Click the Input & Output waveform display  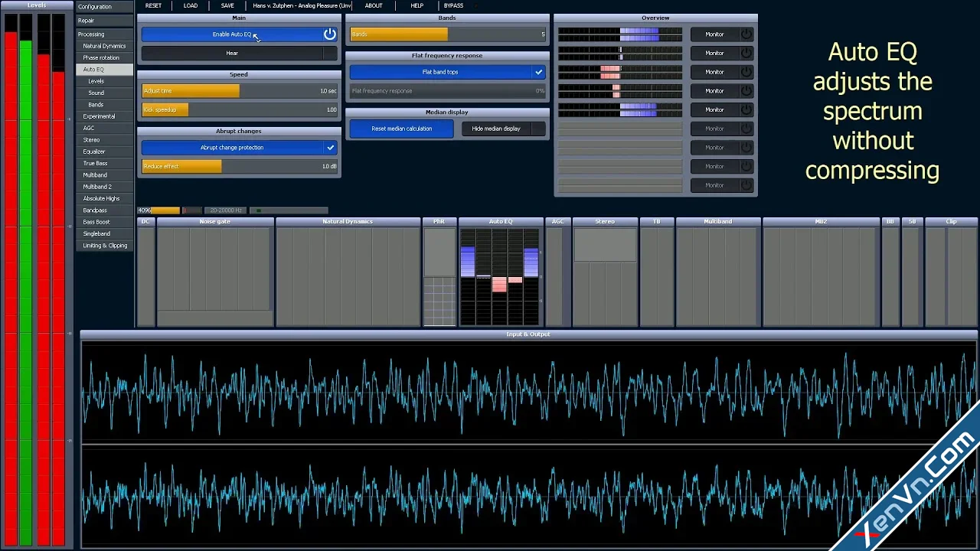pyautogui.click(x=529, y=444)
